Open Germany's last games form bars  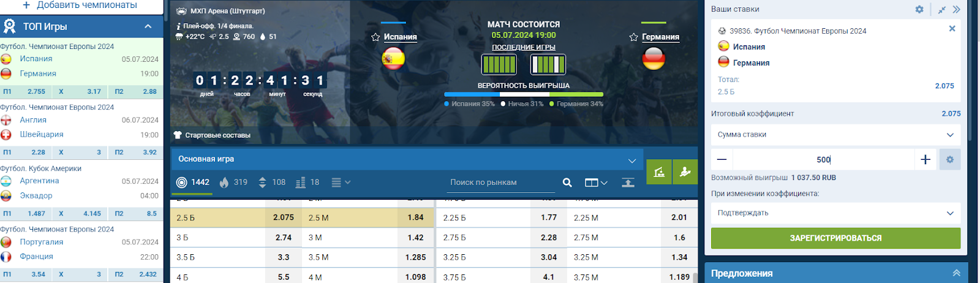(x=548, y=64)
